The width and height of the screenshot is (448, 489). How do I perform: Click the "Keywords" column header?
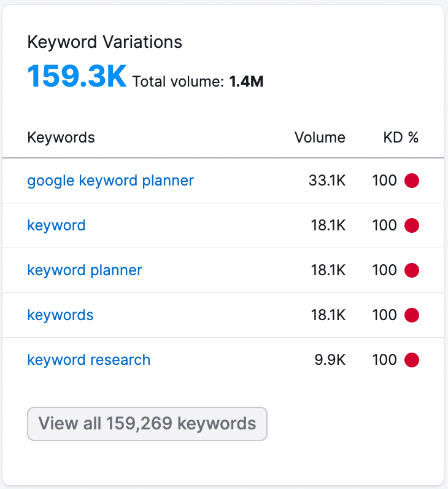pyautogui.click(x=61, y=137)
